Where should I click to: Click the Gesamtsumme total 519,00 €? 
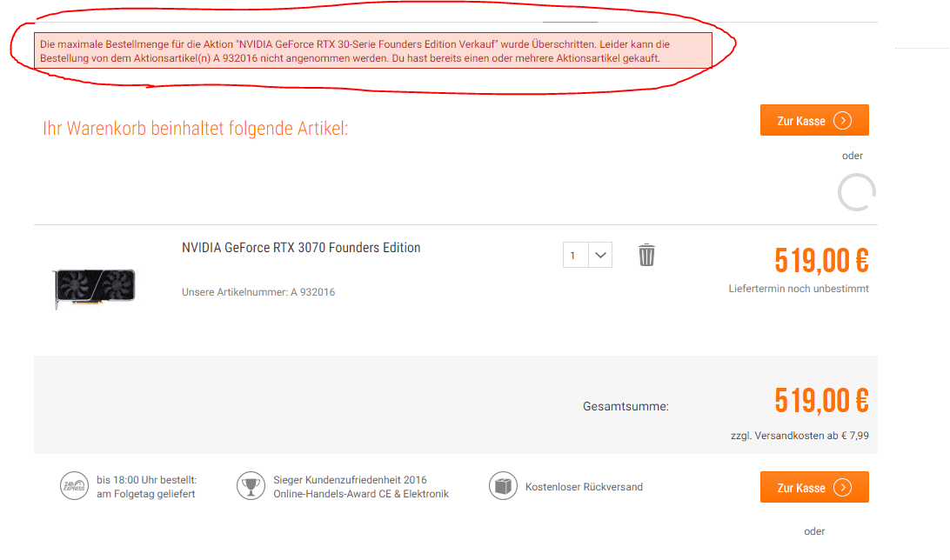821,401
